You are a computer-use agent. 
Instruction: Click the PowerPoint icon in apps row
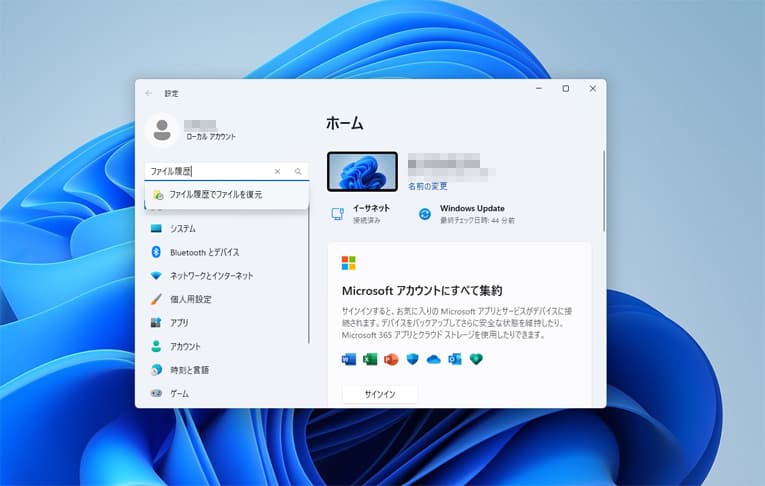click(x=391, y=359)
